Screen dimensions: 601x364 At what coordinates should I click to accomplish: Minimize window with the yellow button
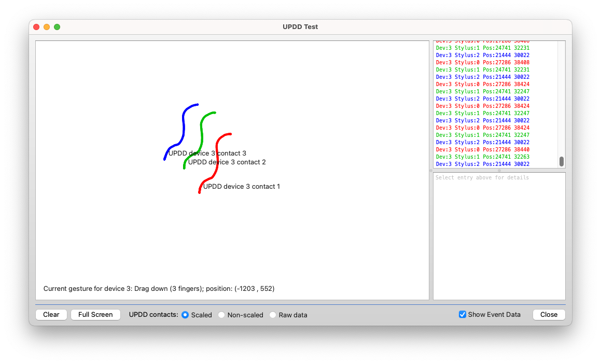point(47,27)
